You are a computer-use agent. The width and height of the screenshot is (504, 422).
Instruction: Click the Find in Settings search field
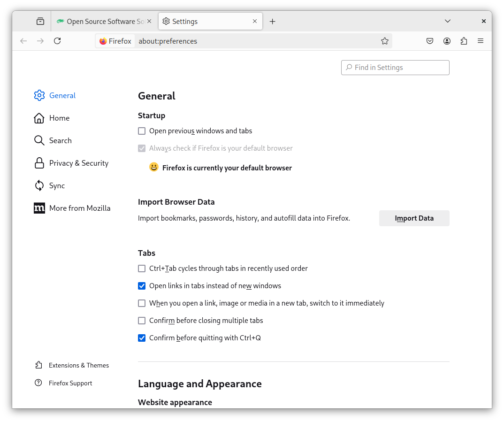click(x=395, y=68)
